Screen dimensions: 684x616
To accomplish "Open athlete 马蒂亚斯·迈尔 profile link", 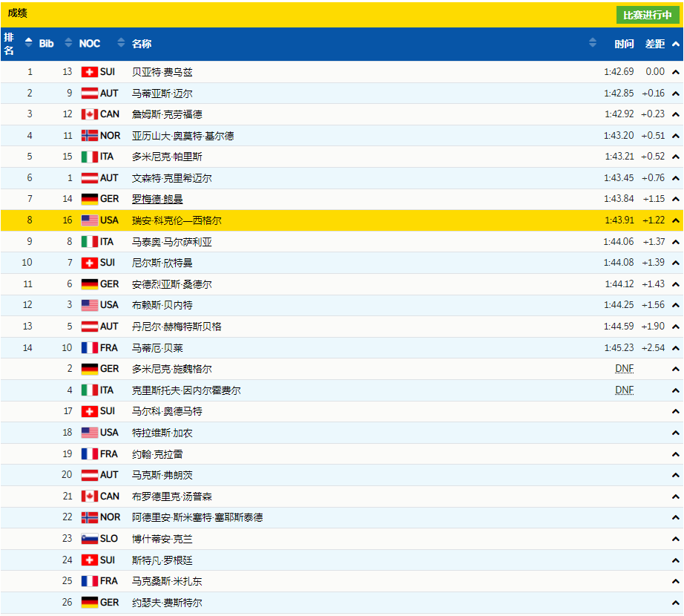I will coord(162,94).
